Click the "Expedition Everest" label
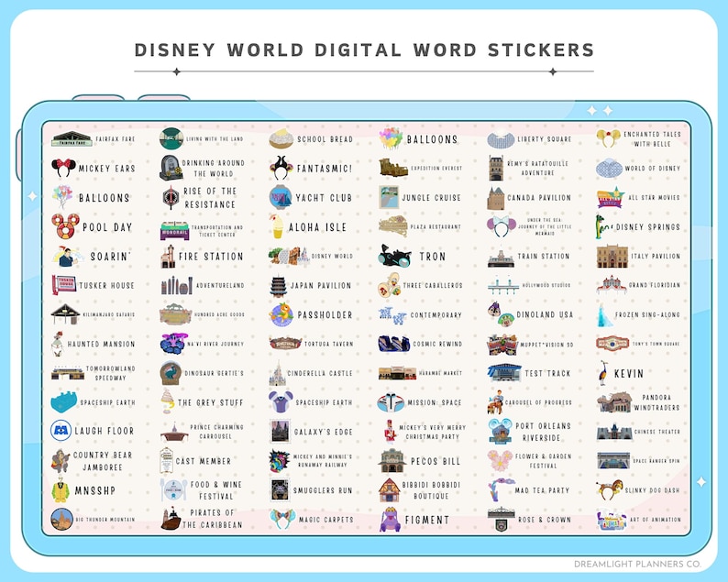Viewport: 728px width, 582px height. (x=436, y=169)
